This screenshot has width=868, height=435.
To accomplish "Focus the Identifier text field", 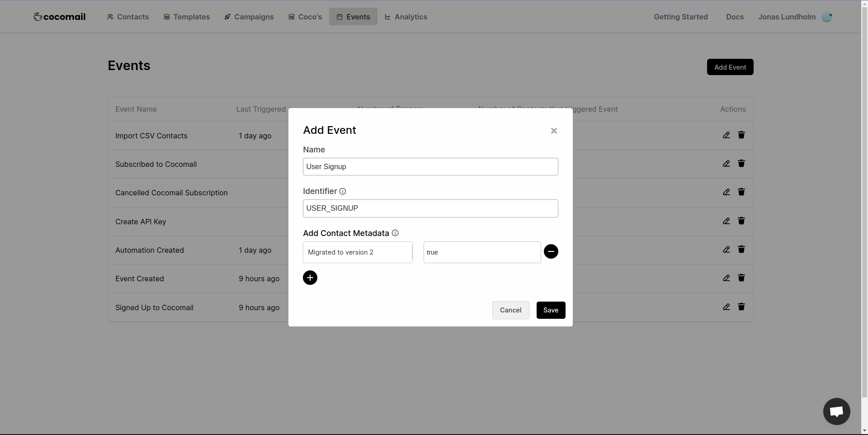I will tap(430, 208).
